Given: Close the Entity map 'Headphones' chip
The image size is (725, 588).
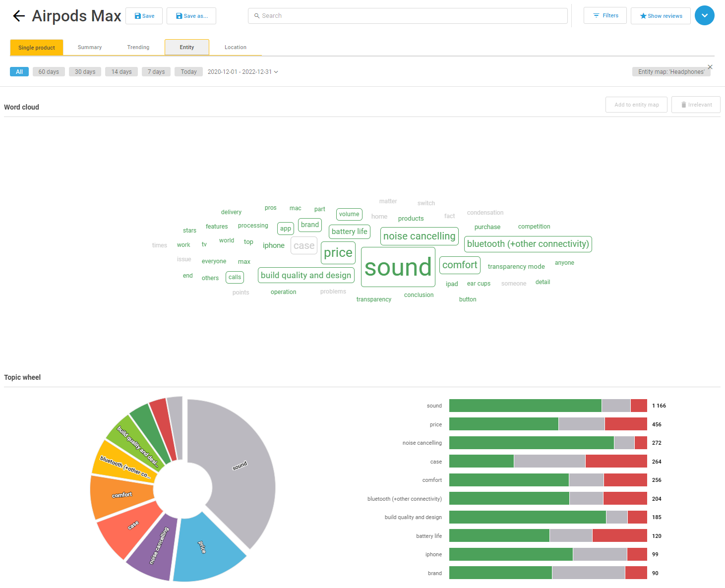Looking at the screenshot, I should pos(710,67).
